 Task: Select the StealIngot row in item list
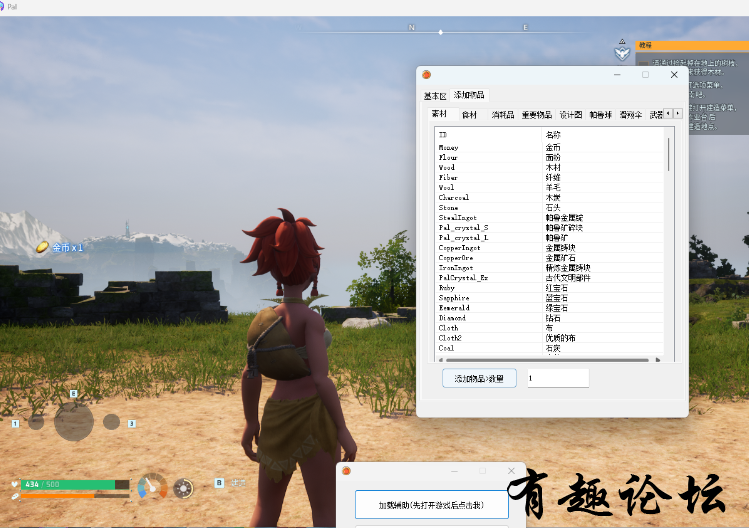pos(550,217)
